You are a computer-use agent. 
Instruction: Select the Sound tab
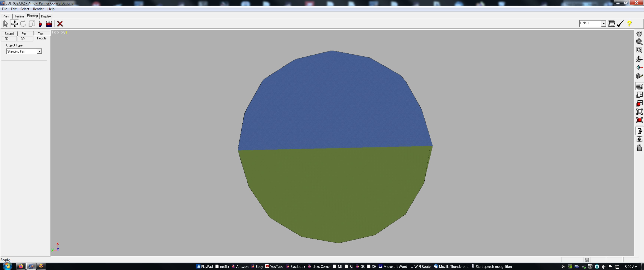point(9,33)
